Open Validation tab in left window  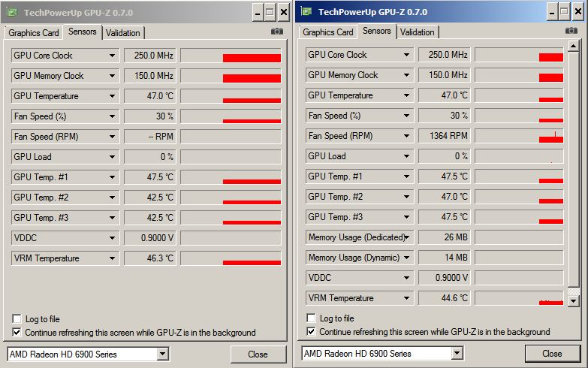[x=122, y=33]
